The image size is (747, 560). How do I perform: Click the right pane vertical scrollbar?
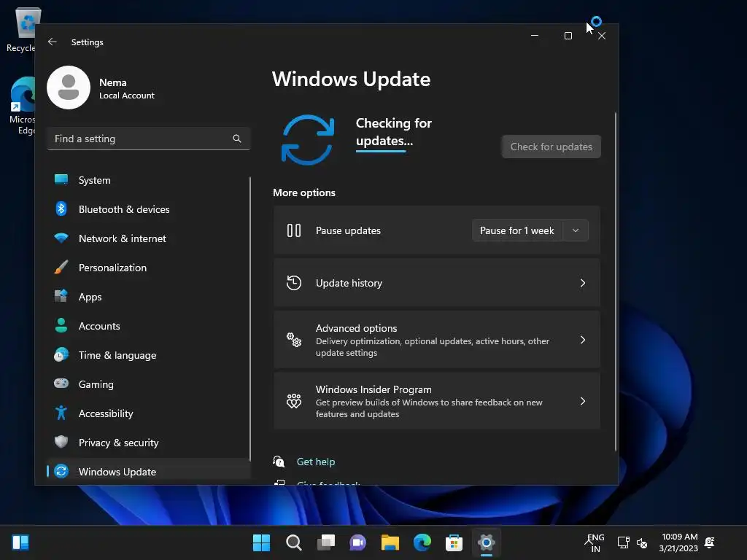[x=616, y=282]
